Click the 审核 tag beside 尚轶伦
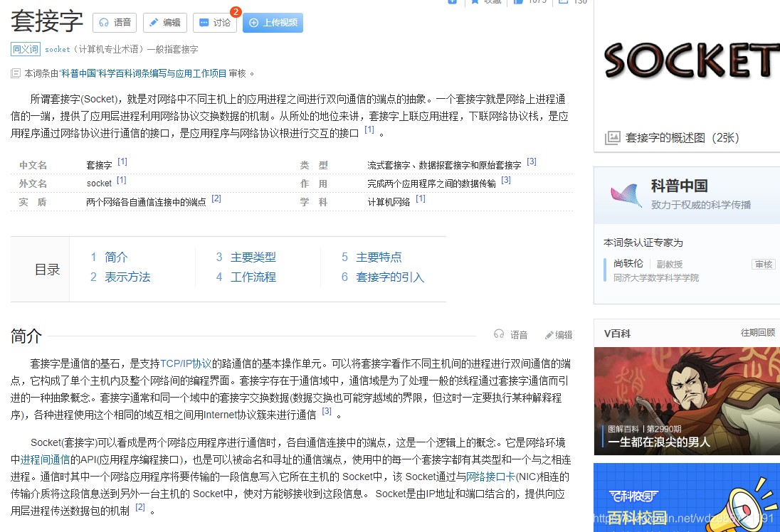 (764, 264)
